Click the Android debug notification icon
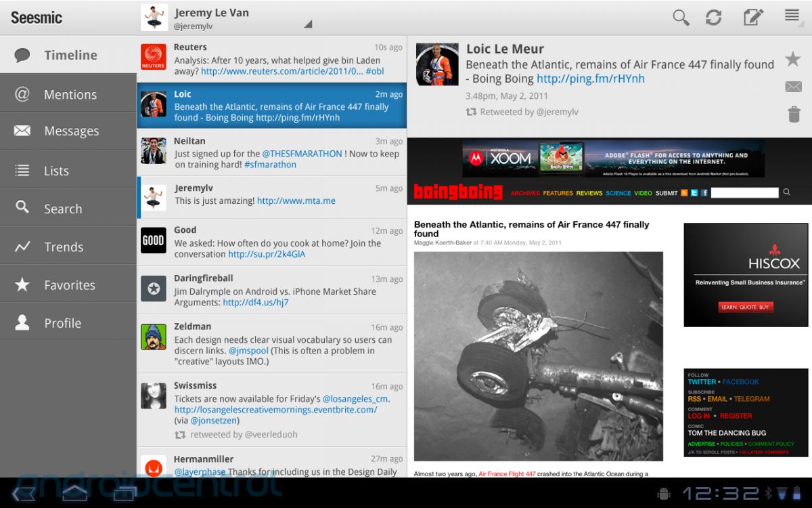The width and height of the screenshot is (812, 508). [x=663, y=493]
